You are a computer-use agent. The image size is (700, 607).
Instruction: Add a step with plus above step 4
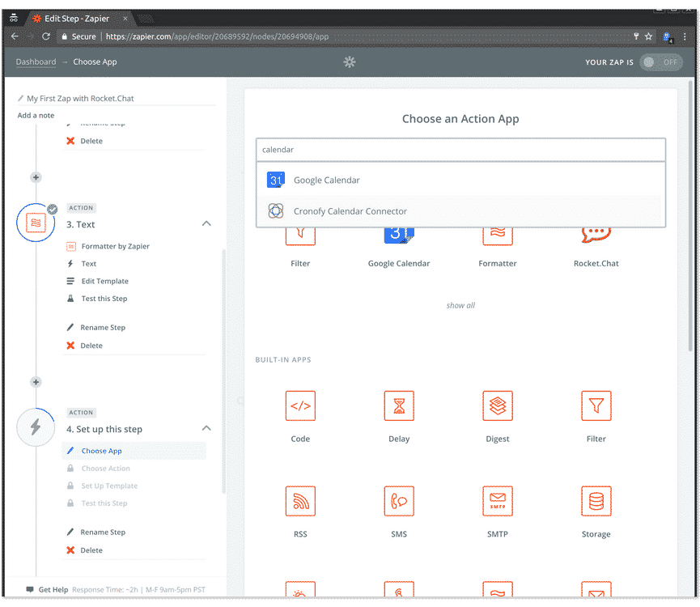(x=36, y=382)
